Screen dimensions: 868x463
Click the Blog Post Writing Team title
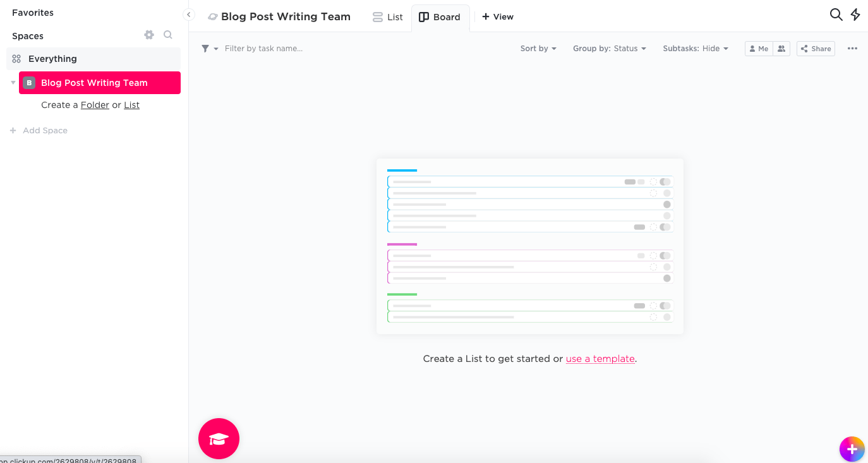point(286,17)
